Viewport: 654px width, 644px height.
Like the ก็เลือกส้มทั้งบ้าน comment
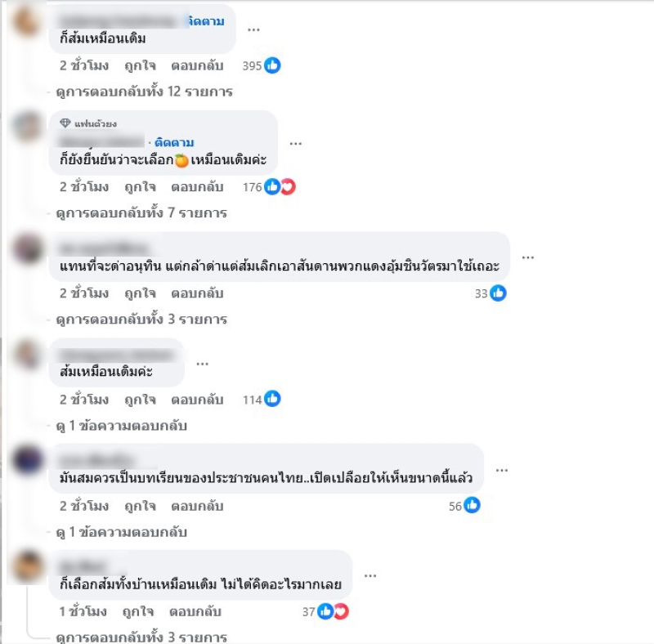point(138,612)
